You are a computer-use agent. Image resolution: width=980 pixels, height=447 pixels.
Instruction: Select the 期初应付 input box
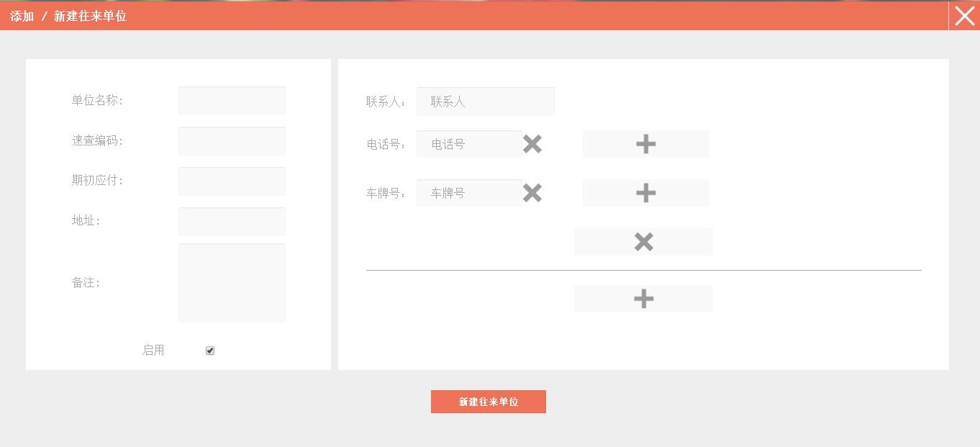232,181
